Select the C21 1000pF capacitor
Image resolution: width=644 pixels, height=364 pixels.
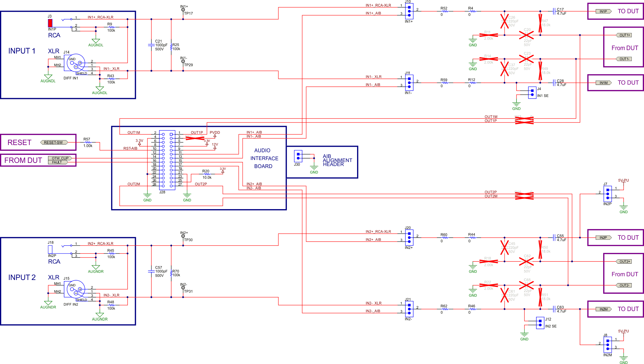point(151,45)
